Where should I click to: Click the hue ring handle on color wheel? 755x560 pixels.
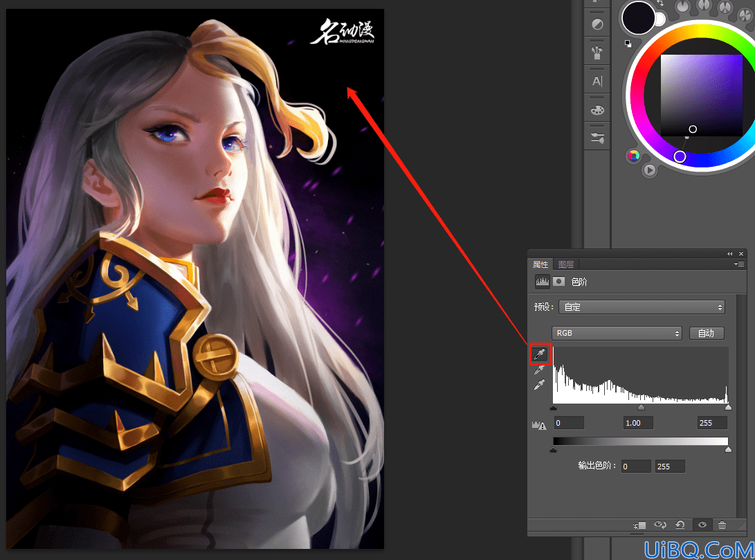pyautogui.click(x=680, y=156)
